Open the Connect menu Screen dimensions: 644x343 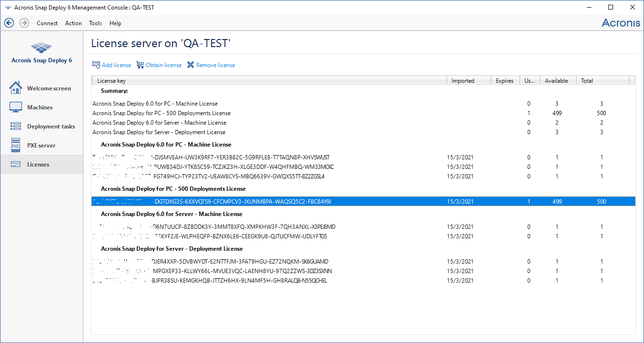tap(47, 23)
